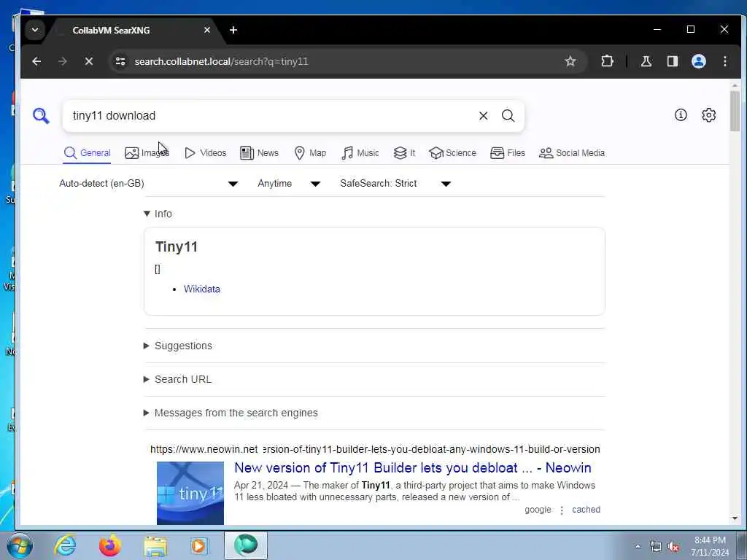Open the Anytime time range dropdown
This screenshot has height=560, width=747.
tap(289, 183)
